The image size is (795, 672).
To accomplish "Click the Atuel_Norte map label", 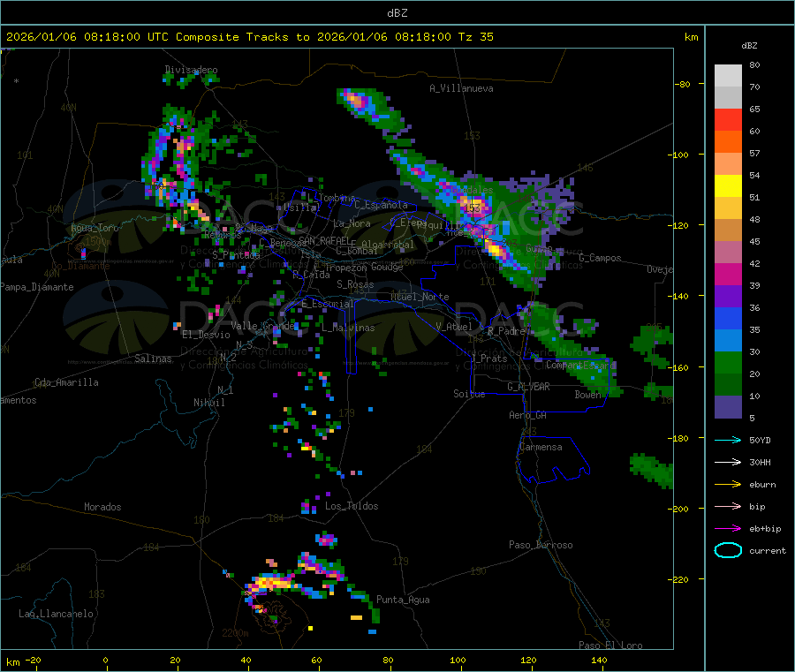I will coord(420,297).
